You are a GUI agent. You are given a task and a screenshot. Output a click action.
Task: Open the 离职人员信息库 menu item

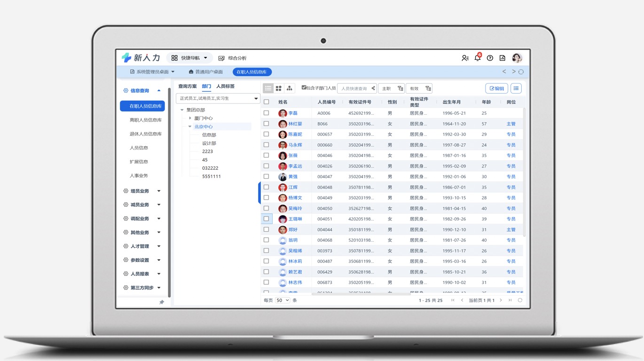click(145, 120)
